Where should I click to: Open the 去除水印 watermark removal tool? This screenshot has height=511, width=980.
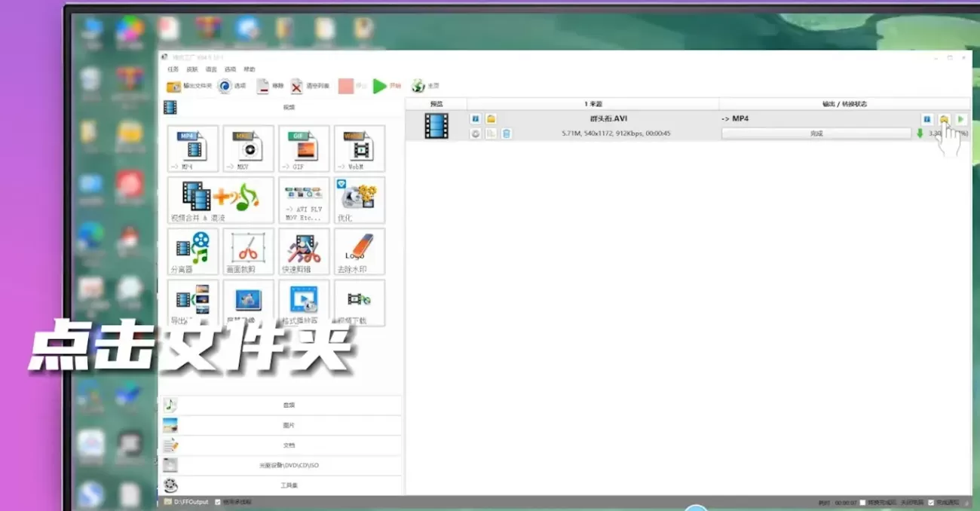click(360, 252)
